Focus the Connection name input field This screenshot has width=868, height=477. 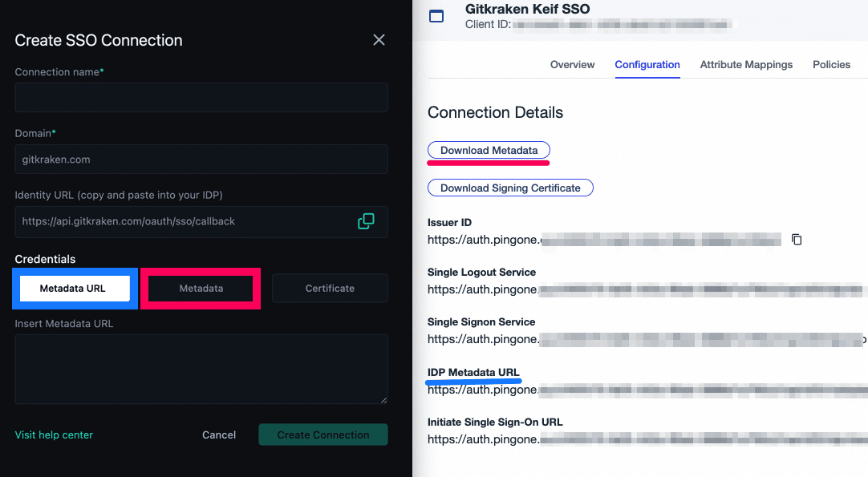click(x=201, y=97)
